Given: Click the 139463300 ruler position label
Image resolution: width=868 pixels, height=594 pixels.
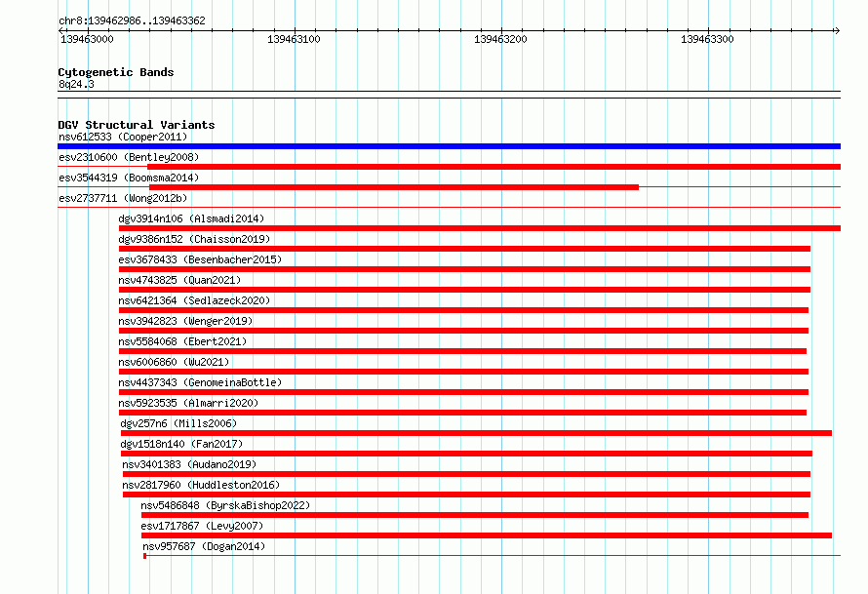Looking at the screenshot, I should tap(707, 39).
